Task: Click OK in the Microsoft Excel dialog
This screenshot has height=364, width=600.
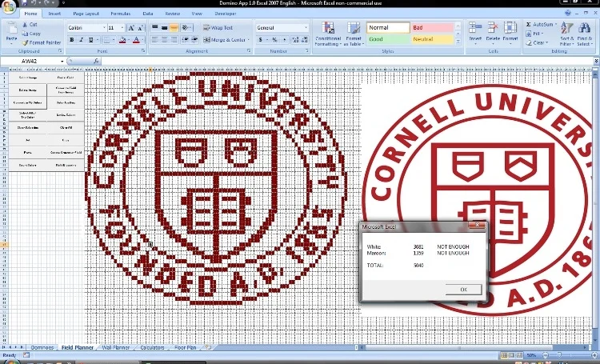Action: (463, 290)
